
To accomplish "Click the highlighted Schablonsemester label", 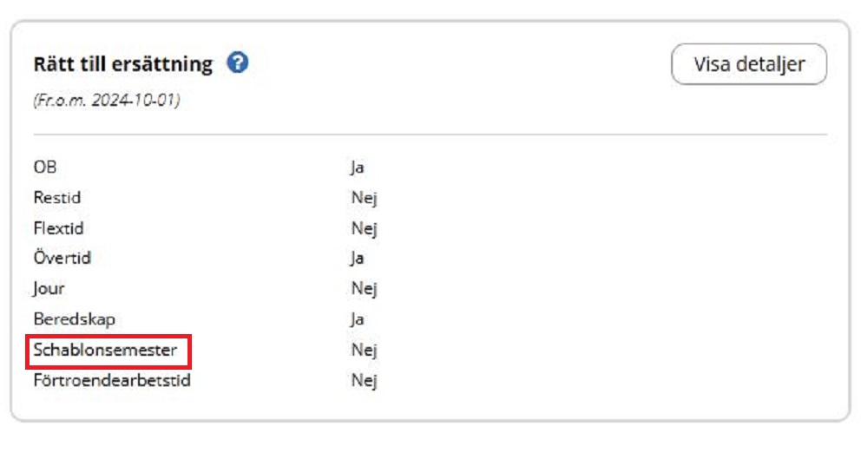I will [x=105, y=351].
